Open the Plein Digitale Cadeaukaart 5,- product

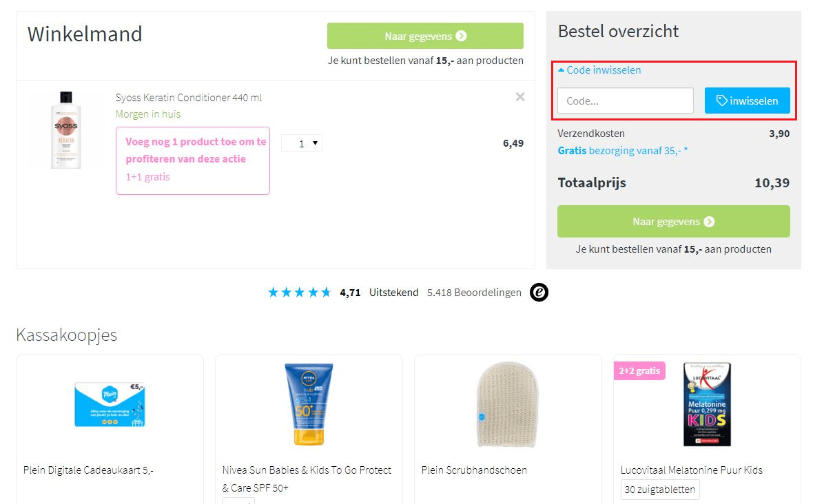109,406
